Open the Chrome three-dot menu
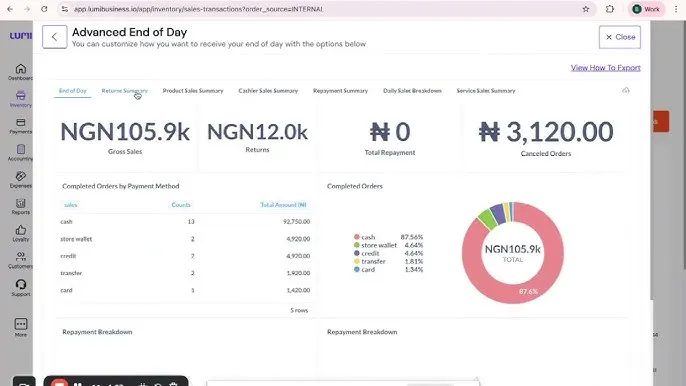This screenshot has width=686, height=386. point(676,9)
